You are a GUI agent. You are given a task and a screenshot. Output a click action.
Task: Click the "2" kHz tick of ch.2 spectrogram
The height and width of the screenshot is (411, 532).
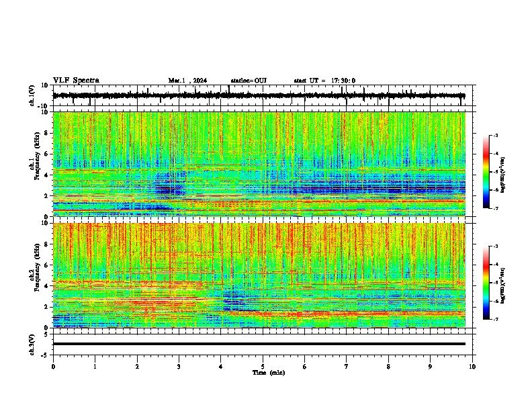(46, 307)
